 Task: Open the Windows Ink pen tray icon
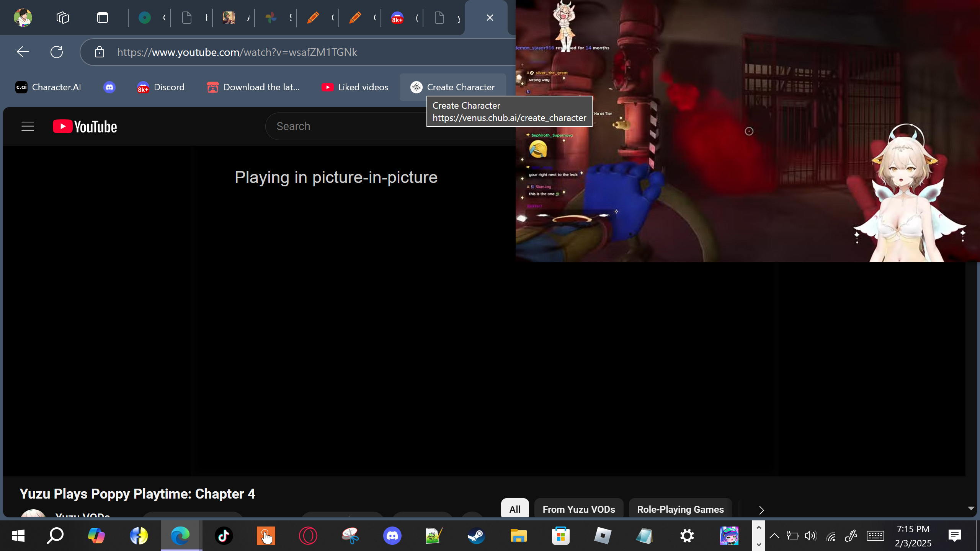[851, 536]
